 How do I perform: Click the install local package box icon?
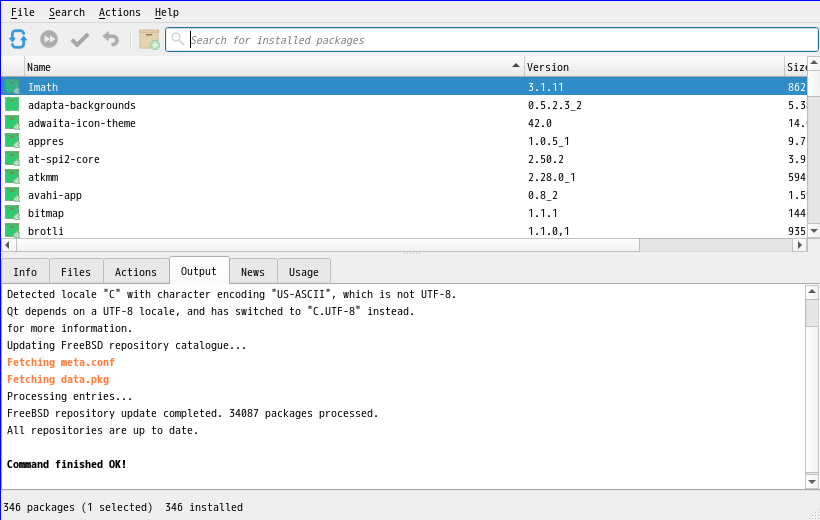coord(149,39)
